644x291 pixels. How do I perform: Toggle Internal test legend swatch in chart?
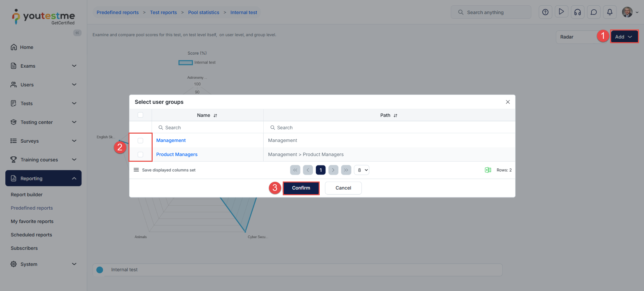(185, 63)
